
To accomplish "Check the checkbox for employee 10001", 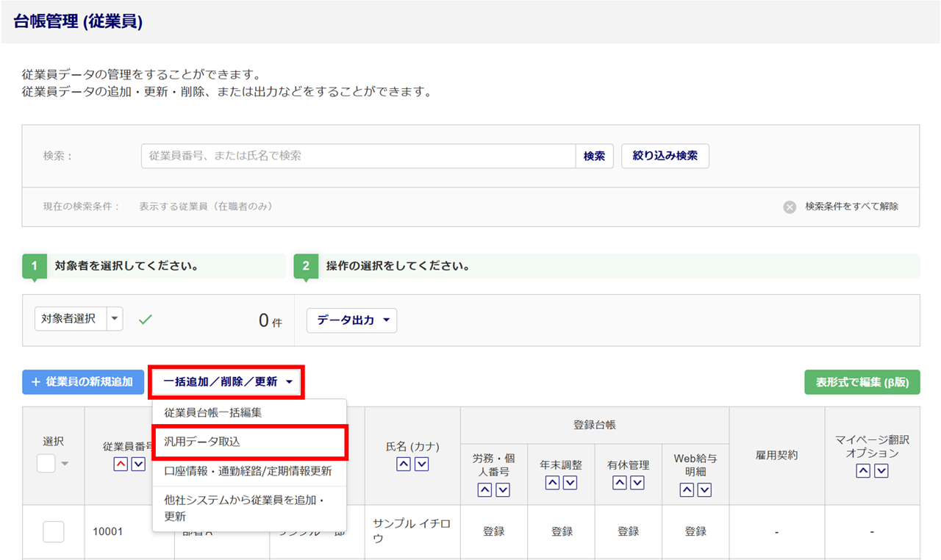I will click(x=54, y=531).
